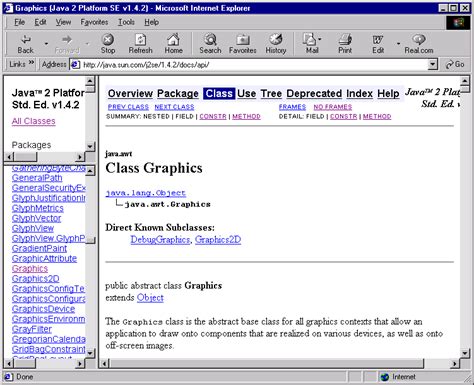The height and width of the screenshot is (385, 474).
Task: Open the java.lang.Object link
Action: pos(146,193)
